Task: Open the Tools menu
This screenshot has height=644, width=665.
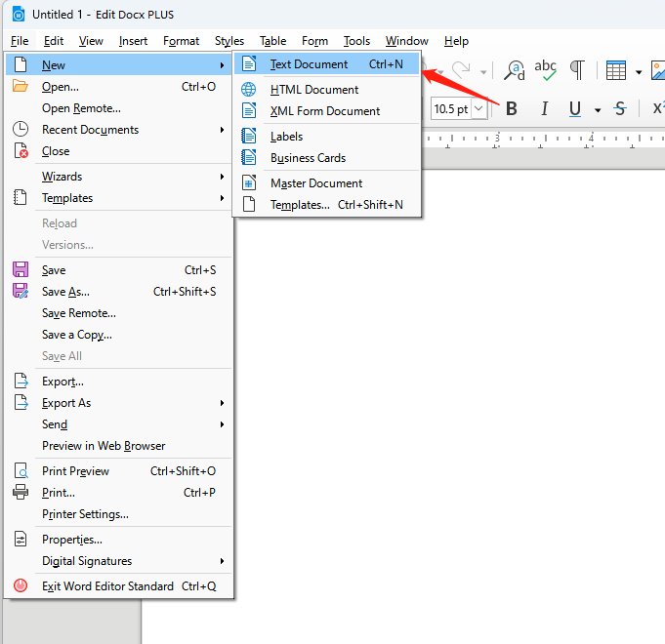Action: 356,41
